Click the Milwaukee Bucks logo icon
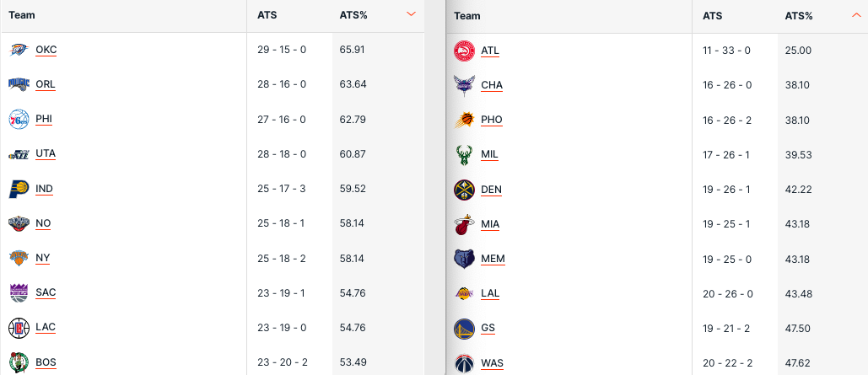The image size is (868, 375). 464,155
